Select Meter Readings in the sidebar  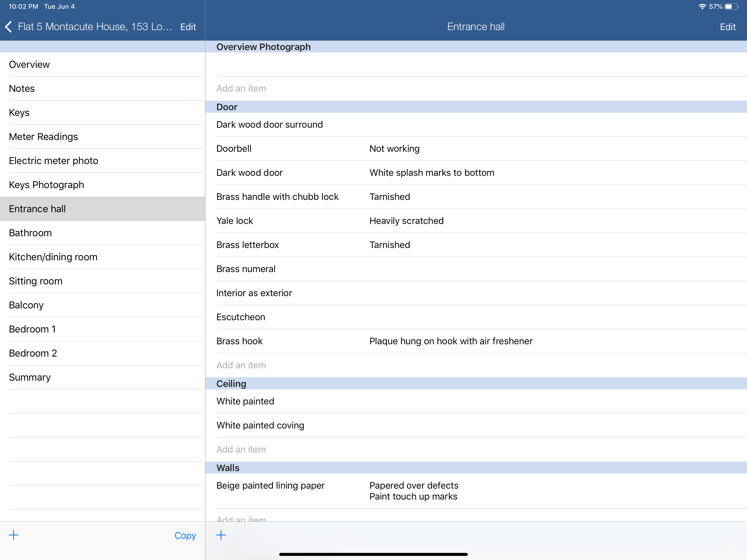[x=103, y=136]
